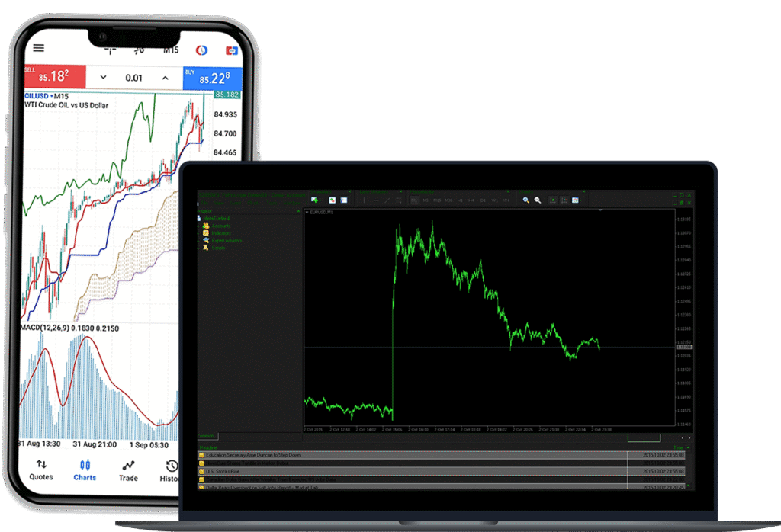
Task: Select MetaTrader 4 root in Navigator
Action: click(x=216, y=219)
